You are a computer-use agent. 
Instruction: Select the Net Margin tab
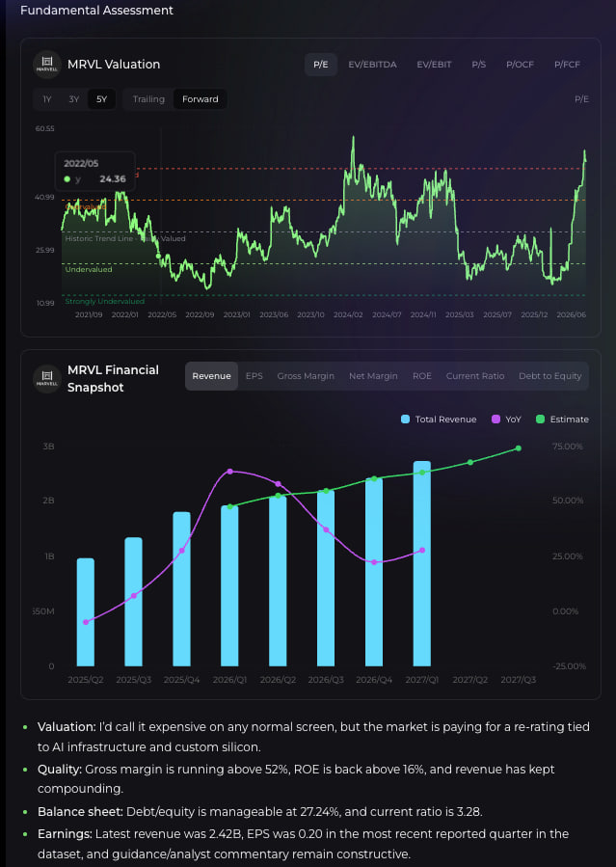tap(373, 376)
